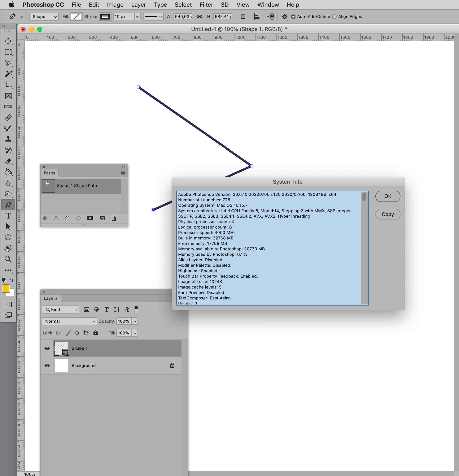The height and width of the screenshot is (476, 459).
Task: Select the Move tool
Action: 8,41
